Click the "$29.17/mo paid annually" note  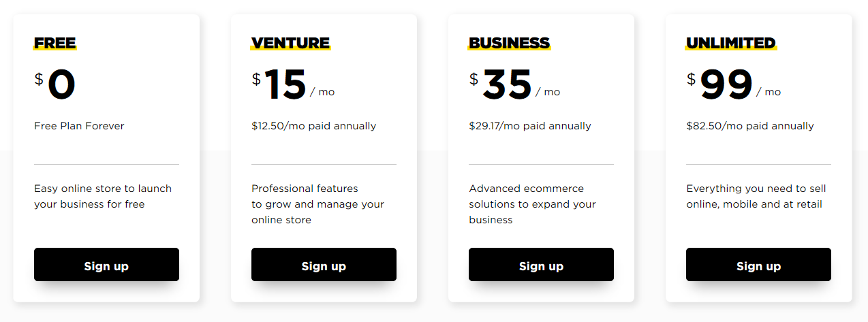click(530, 126)
